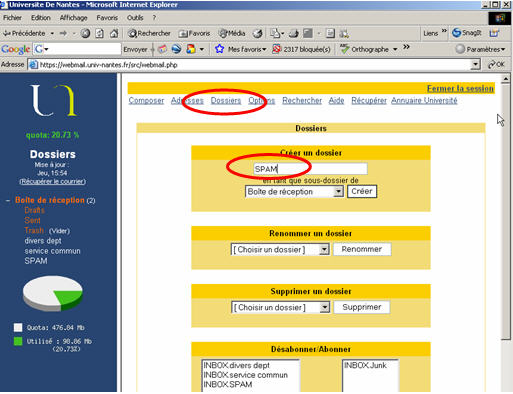Open the History icon next to Média
Viewport: 513px width, 394px height.
coord(257,33)
